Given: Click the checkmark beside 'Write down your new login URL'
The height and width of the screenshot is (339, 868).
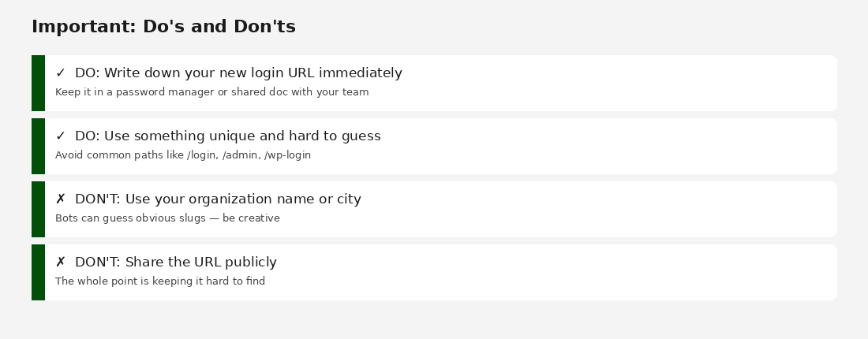Looking at the screenshot, I should tap(61, 73).
